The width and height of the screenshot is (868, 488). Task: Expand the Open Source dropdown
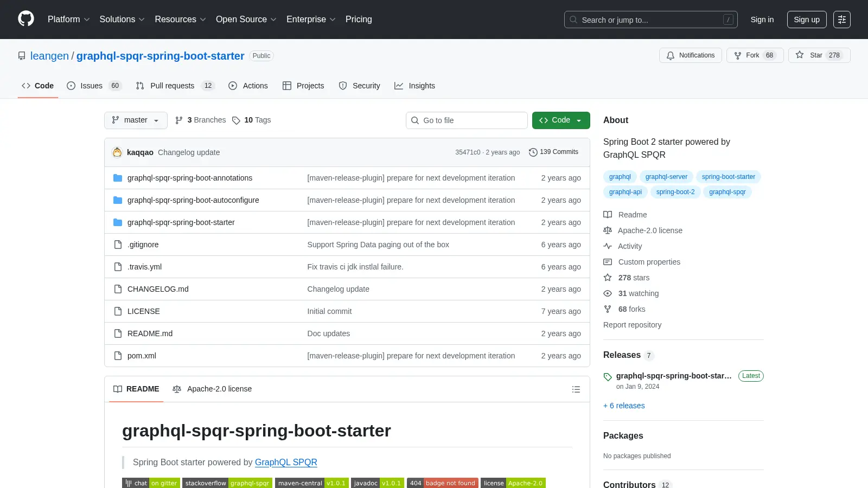(246, 20)
